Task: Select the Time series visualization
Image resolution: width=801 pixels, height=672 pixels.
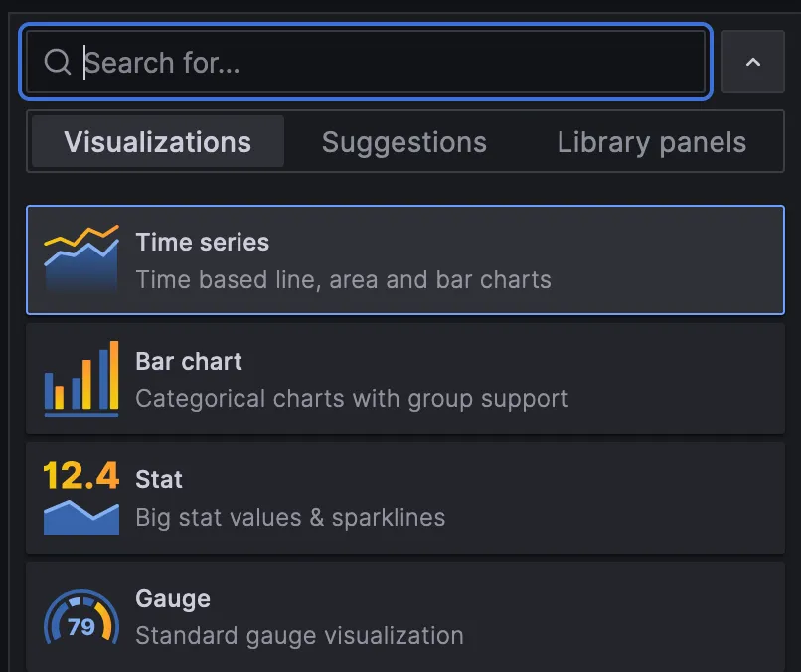Action: point(398,259)
